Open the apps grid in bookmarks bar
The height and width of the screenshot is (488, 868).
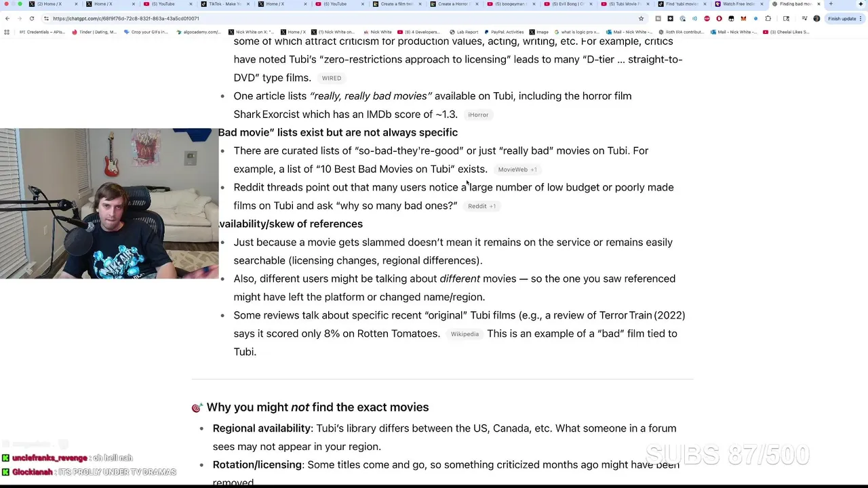(x=7, y=32)
